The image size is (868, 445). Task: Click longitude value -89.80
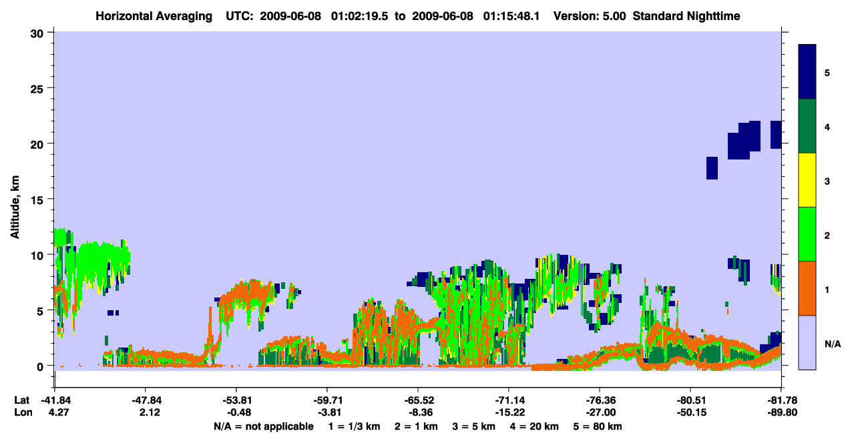(781, 412)
